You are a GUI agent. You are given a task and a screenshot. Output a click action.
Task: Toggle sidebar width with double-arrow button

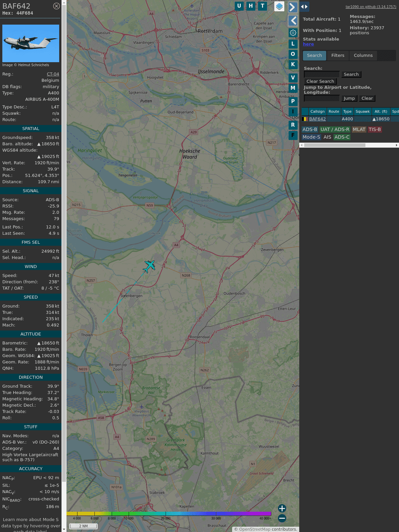coord(304,7)
